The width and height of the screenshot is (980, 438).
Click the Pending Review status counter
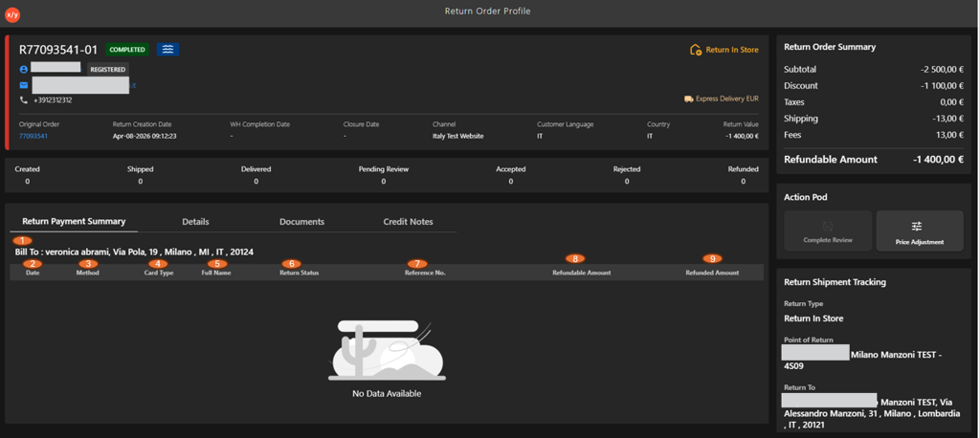384,175
